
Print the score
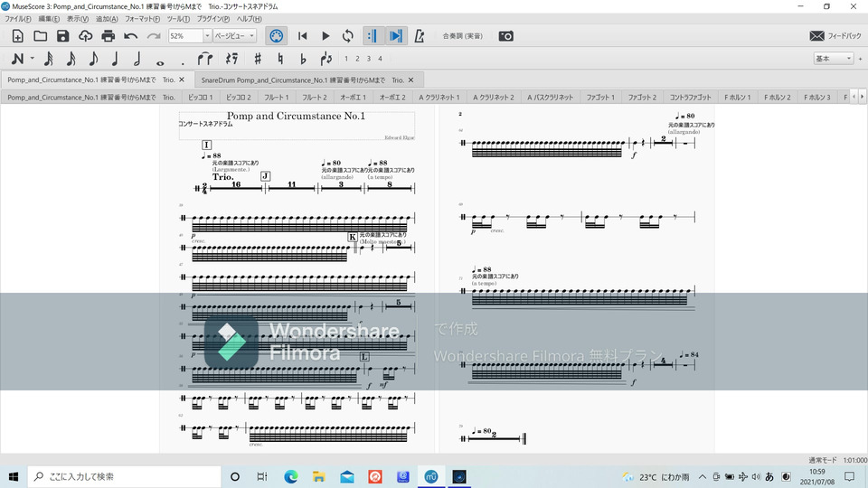coord(108,36)
